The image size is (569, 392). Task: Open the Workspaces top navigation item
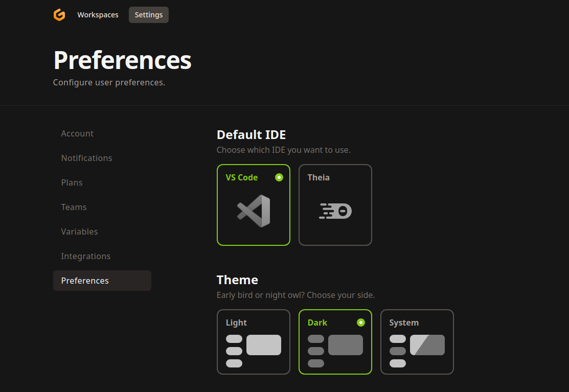[98, 15]
